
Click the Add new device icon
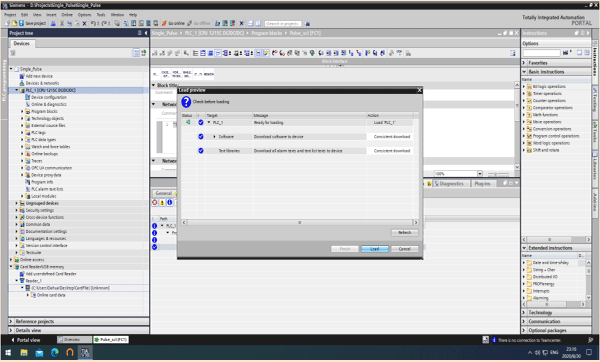[x=22, y=76]
